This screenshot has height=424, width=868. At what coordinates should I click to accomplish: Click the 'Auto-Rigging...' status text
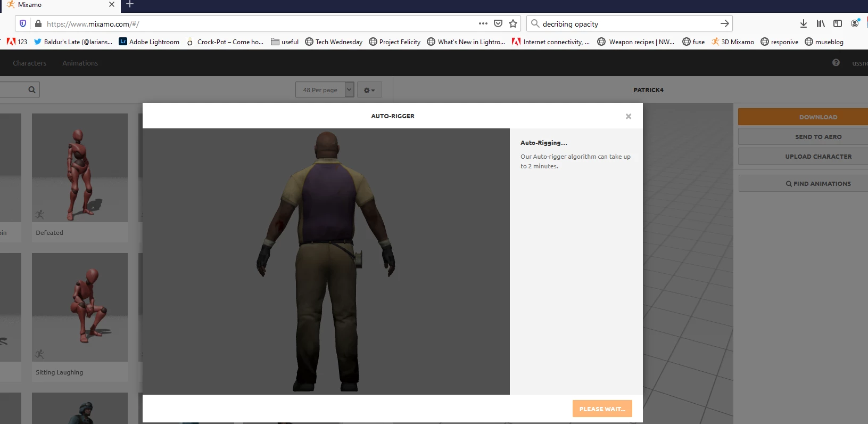coord(544,143)
